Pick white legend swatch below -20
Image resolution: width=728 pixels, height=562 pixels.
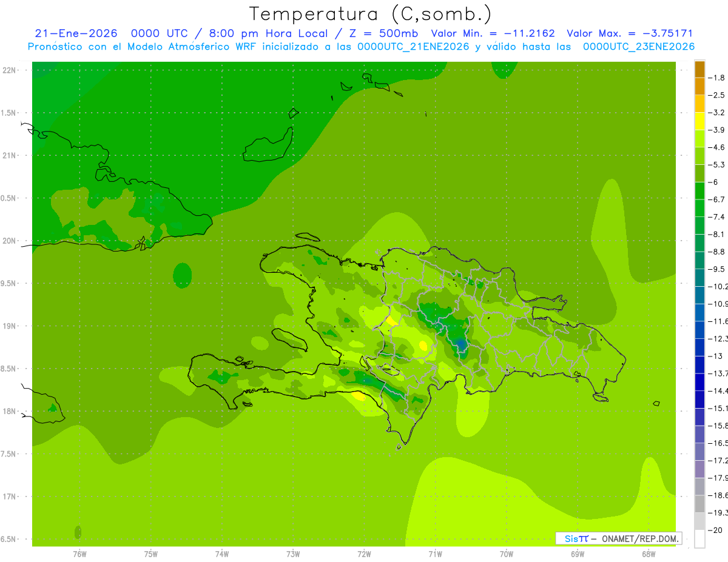tap(699, 539)
